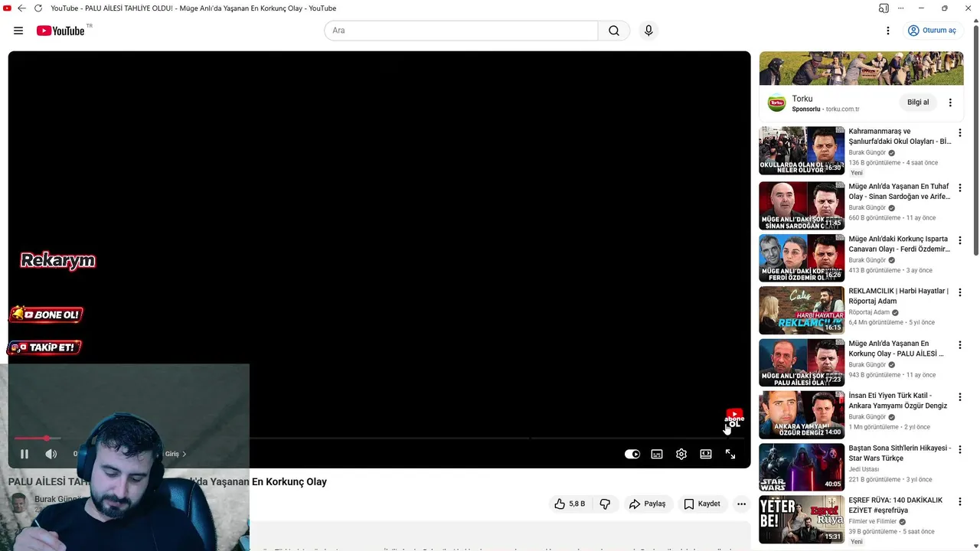Screen dimensions: 980x551
Task: Dislike the video
Action: coord(605,504)
